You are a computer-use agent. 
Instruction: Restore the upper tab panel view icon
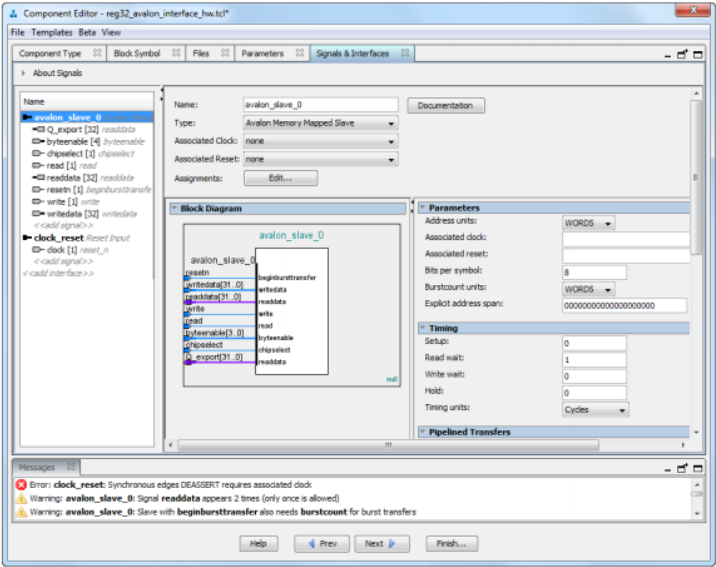682,54
